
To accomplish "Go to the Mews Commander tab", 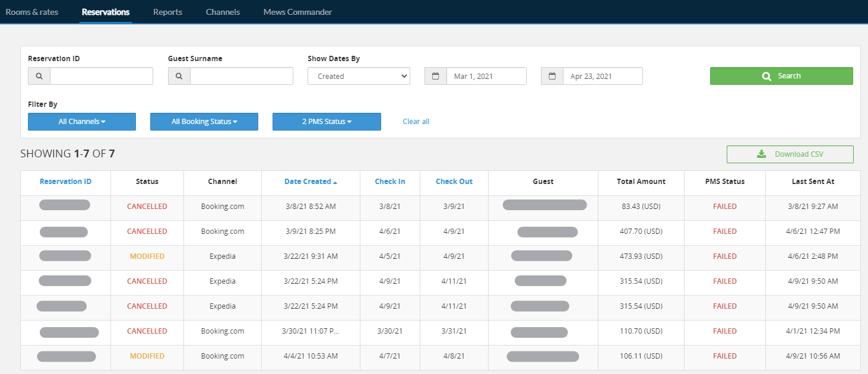I will pyautogui.click(x=297, y=12).
